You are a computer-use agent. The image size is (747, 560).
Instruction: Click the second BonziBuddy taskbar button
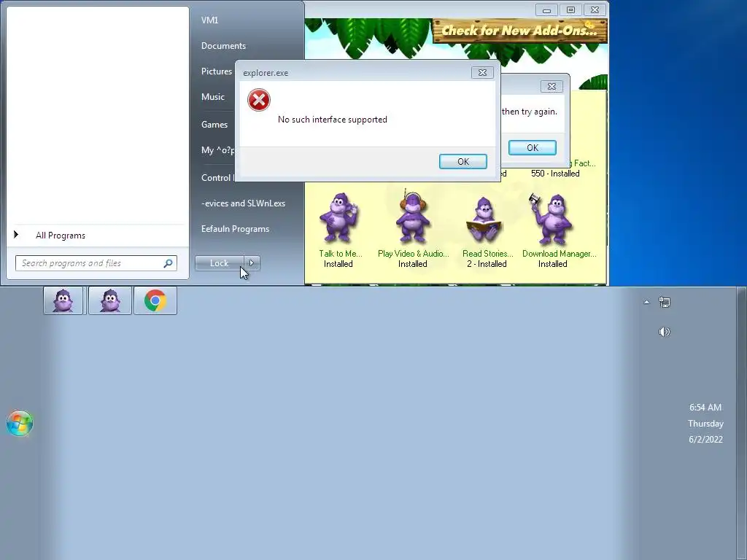[x=110, y=300]
